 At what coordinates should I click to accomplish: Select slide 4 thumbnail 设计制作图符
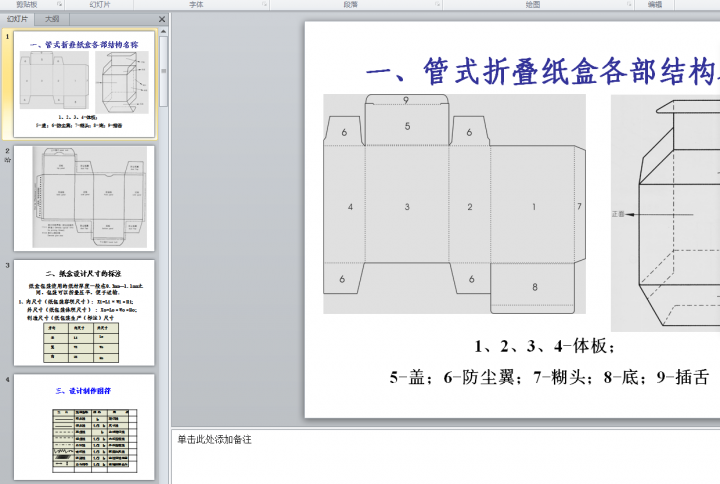[84, 426]
